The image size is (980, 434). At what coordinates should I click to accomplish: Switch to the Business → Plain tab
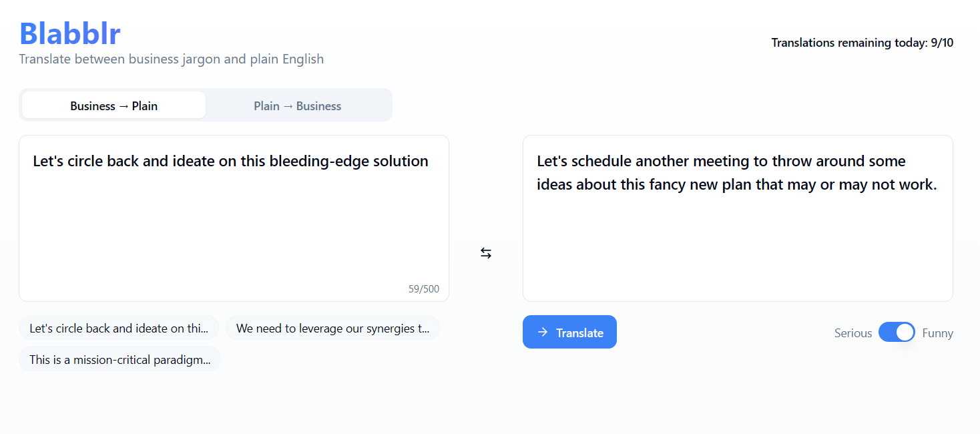[113, 105]
